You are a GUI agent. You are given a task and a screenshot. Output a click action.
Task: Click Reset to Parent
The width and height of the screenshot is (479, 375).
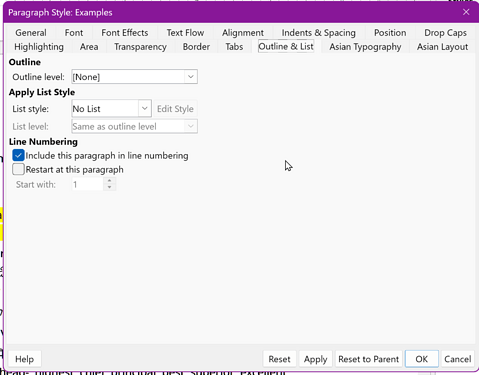[368, 359]
